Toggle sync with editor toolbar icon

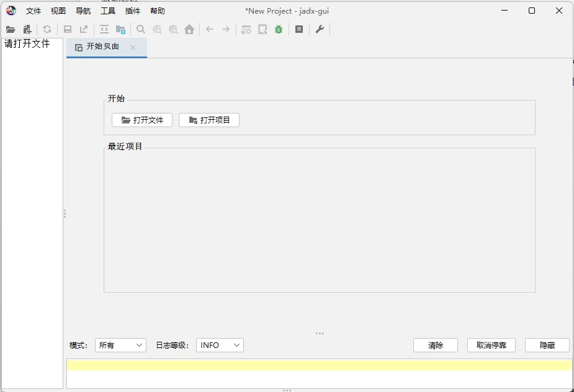coord(104,29)
